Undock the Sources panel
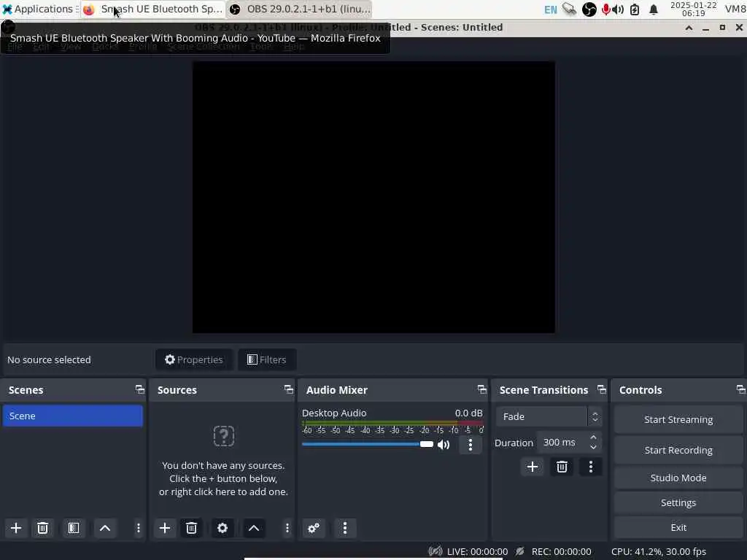Screen dimensions: 747x560 click(x=289, y=389)
